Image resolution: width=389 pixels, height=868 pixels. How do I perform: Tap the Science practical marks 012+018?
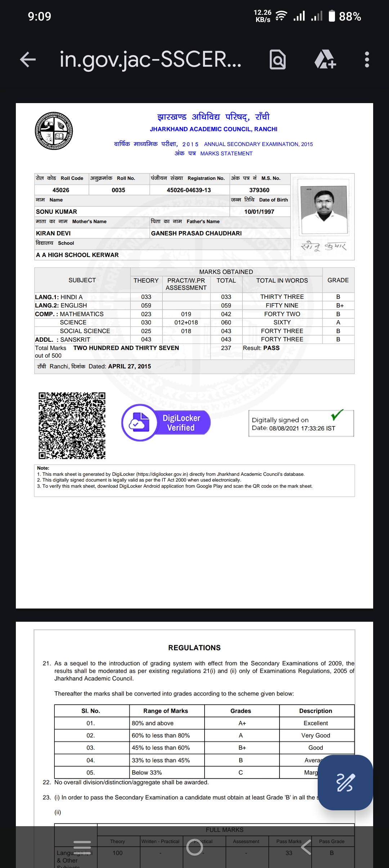click(x=186, y=322)
